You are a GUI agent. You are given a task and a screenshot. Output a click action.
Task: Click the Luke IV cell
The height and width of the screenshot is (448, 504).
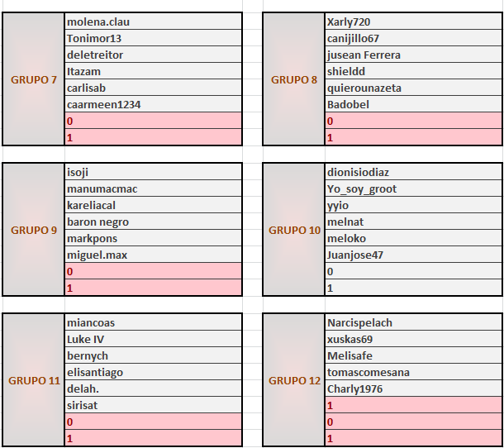pyautogui.click(x=153, y=340)
